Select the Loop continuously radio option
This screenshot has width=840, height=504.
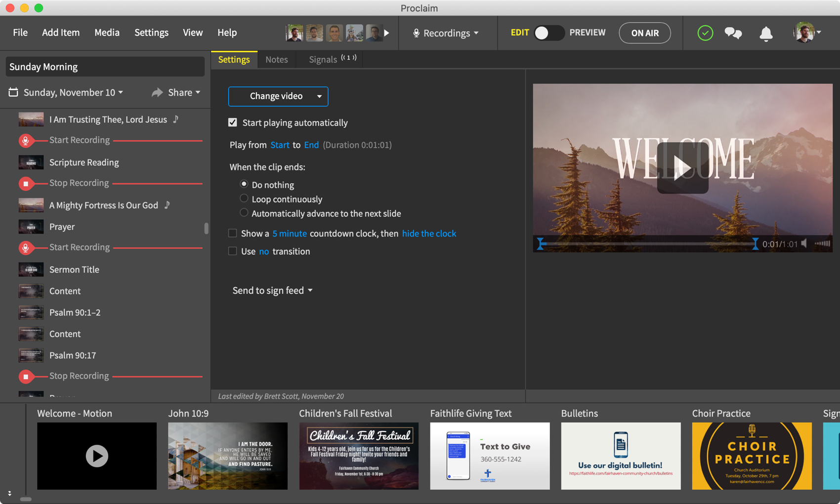tap(244, 198)
